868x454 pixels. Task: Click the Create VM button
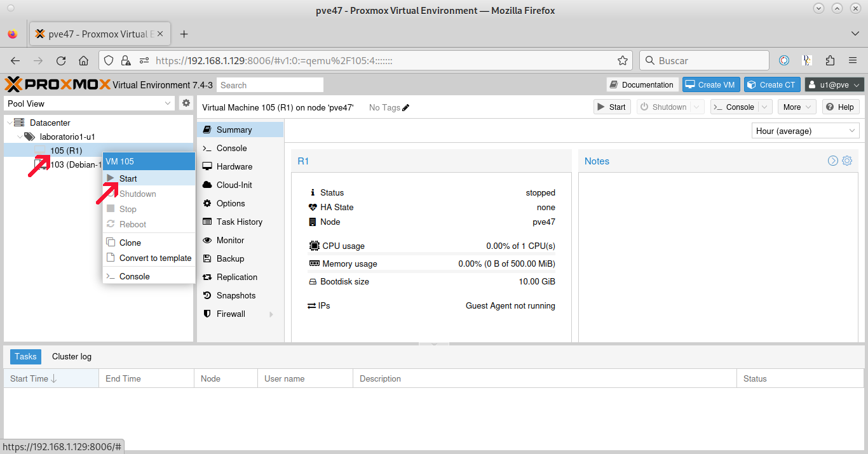[710, 84]
